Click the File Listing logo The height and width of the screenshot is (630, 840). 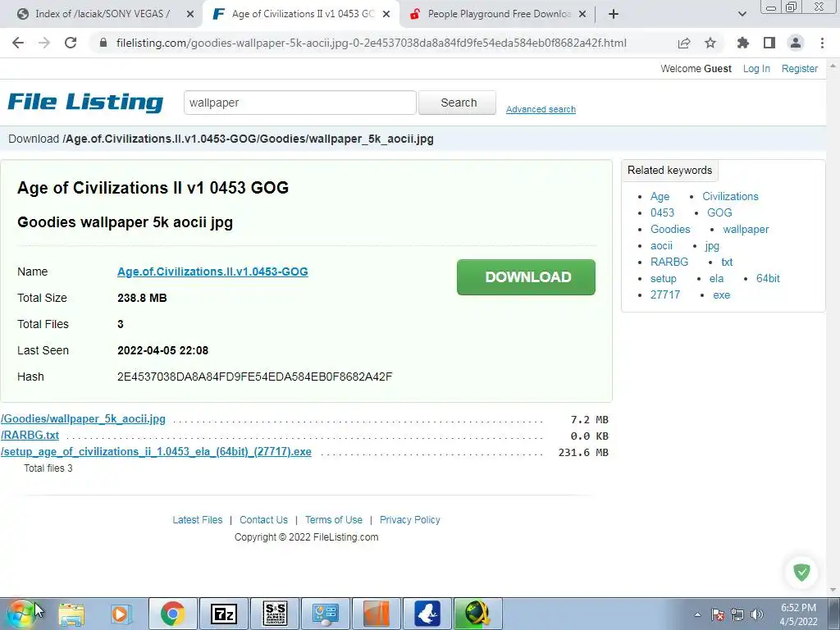(x=85, y=102)
